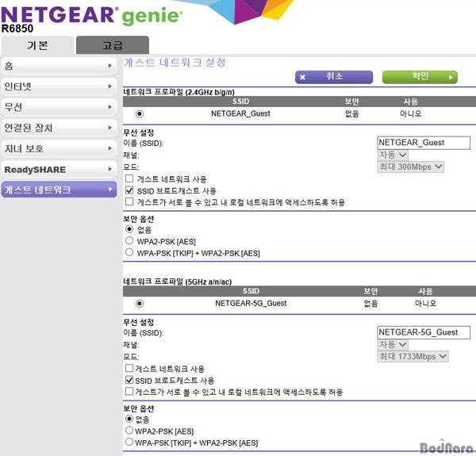Select 5GHz WPA2-PSK [AES] security
The width and height of the screenshot is (476, 456).
(x=129, y=430)
